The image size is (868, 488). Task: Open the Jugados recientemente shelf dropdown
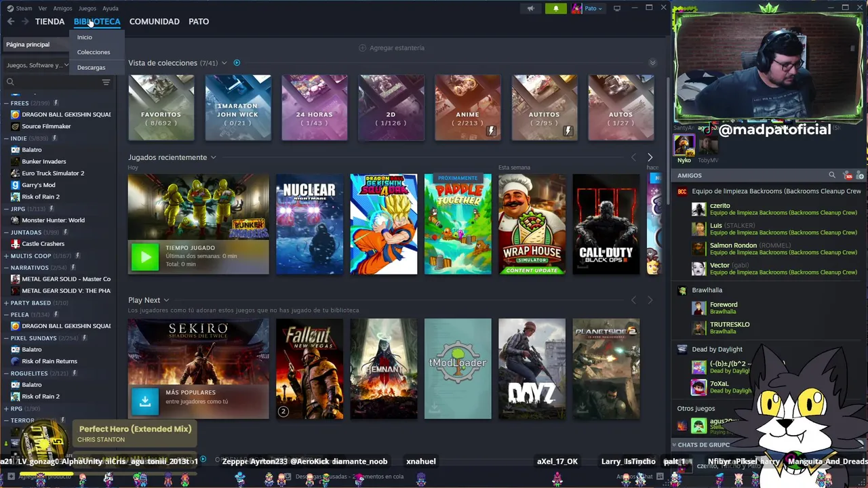pos(213,157)
